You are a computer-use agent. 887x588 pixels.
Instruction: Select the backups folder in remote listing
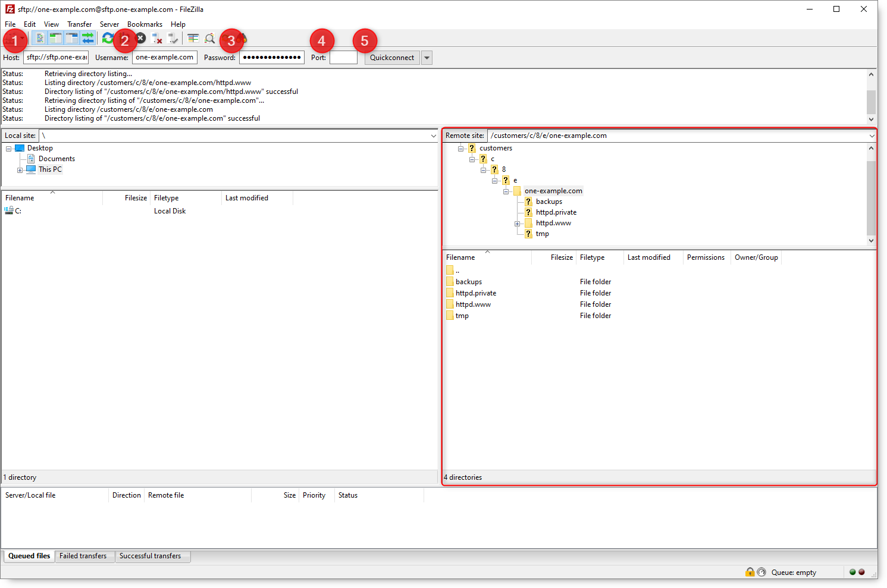click(469, 281)
